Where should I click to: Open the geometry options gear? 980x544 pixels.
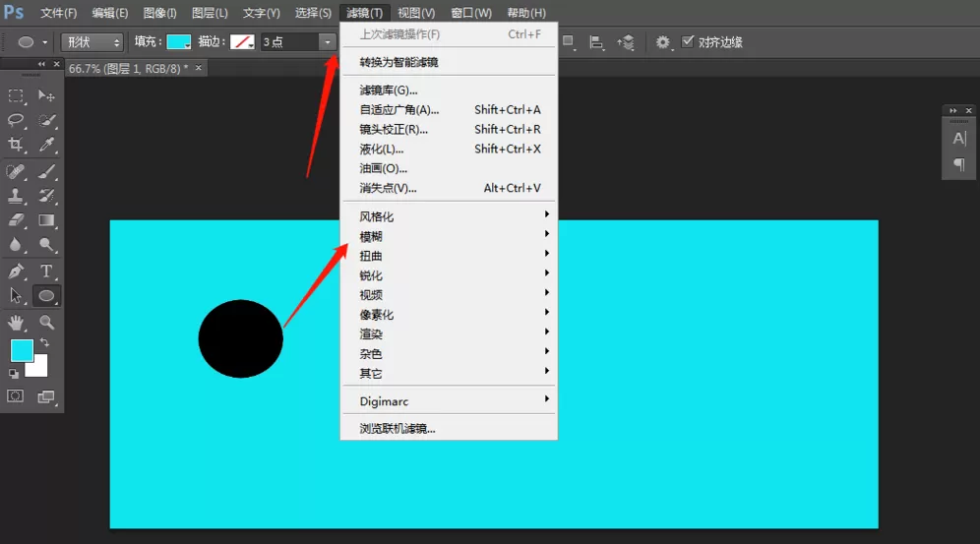(x=662, y=42)
